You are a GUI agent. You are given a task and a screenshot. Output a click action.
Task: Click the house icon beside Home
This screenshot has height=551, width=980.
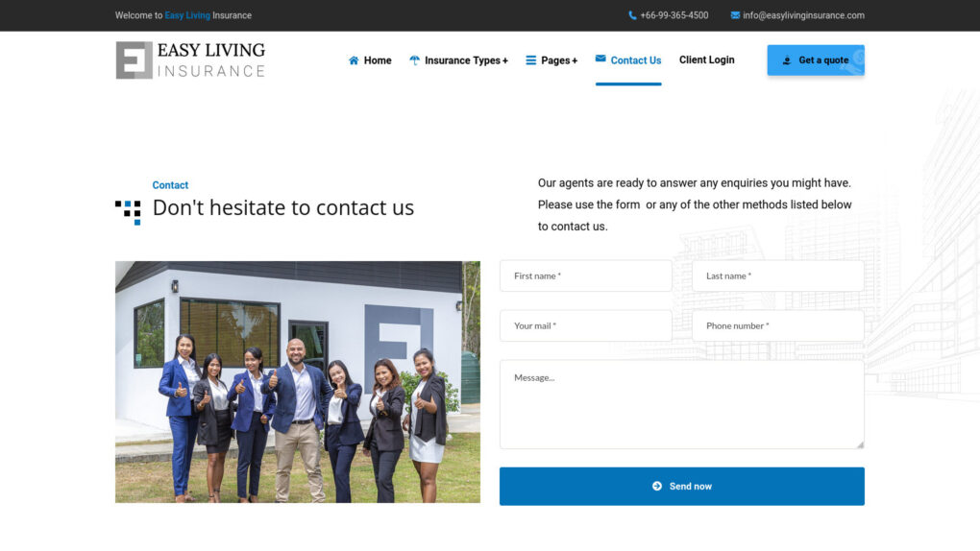coord(354,60)
